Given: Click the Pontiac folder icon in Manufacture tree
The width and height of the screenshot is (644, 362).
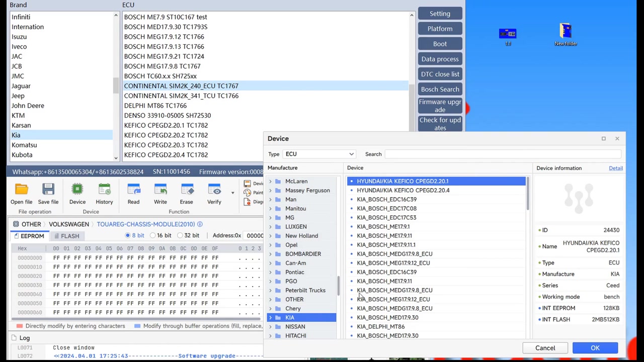Looking at the screenshot, I should point(278,273).
